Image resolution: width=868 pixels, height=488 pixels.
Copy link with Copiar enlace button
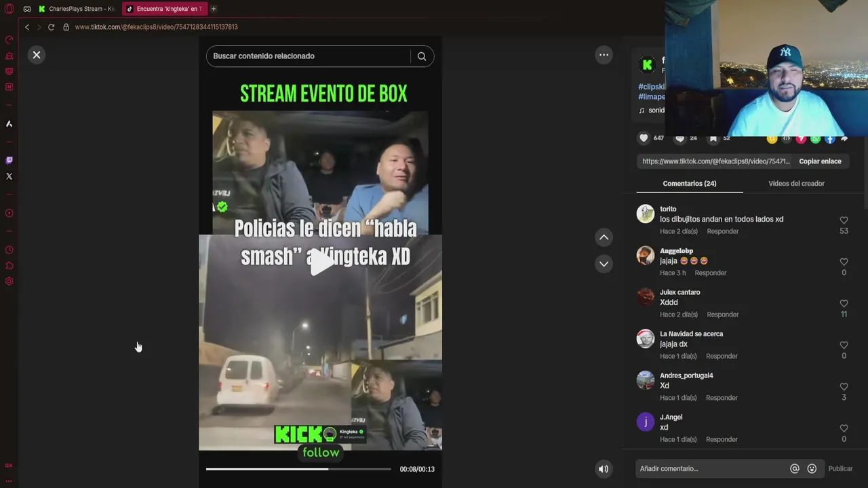pos(820,161)
